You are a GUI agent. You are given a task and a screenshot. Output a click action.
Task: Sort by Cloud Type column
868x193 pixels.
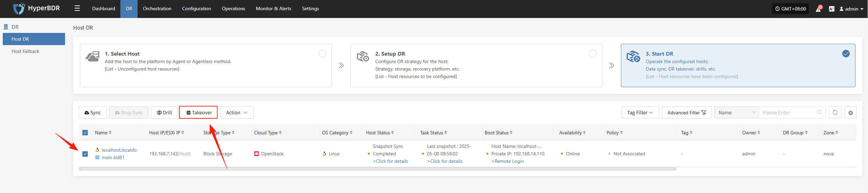(x=280, y=133)
